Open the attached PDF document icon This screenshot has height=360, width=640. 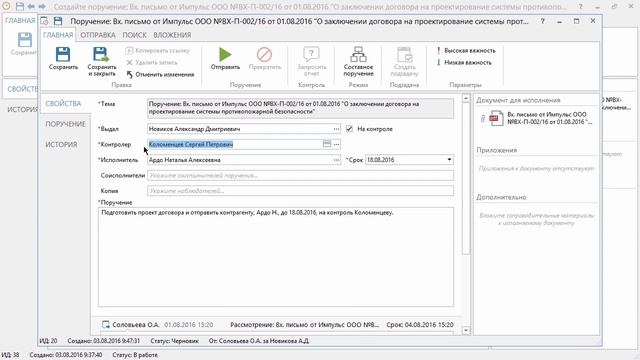(x=496, y=118)
